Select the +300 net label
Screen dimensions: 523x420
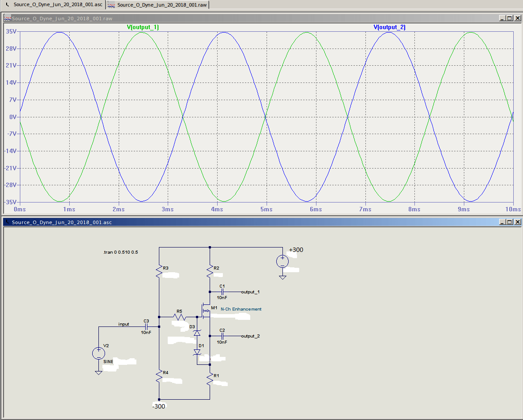(x=296, y=250)
